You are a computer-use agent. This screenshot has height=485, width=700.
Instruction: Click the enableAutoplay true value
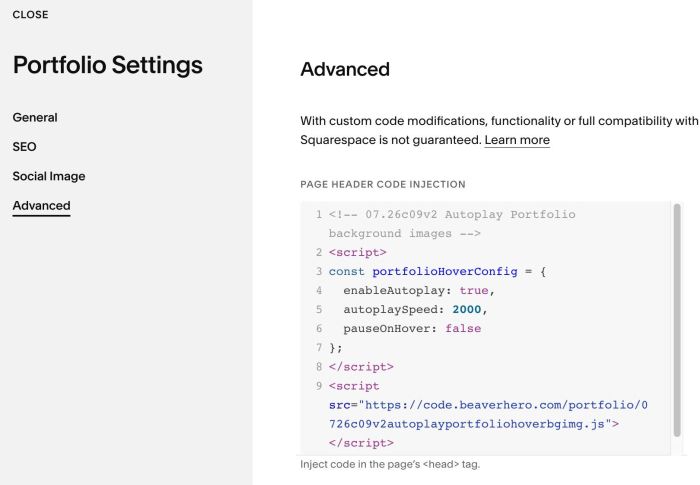point(474,290)
